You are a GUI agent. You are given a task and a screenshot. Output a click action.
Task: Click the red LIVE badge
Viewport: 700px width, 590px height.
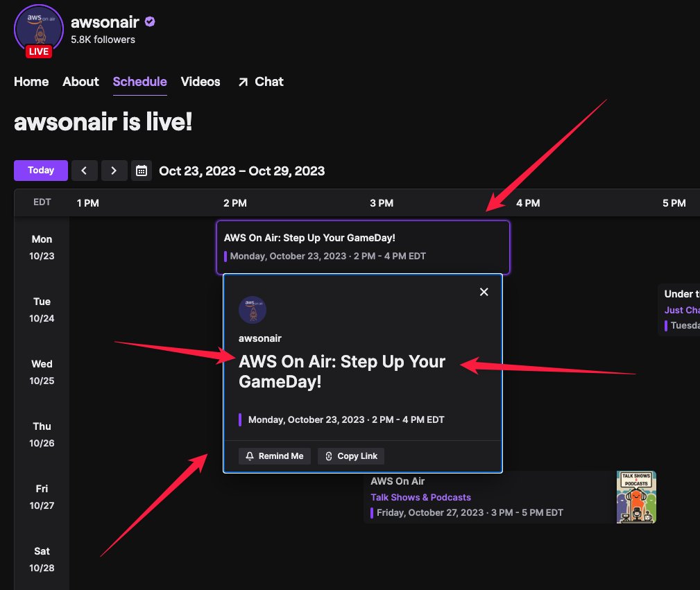pyautogui.click(x=39, y=51)
